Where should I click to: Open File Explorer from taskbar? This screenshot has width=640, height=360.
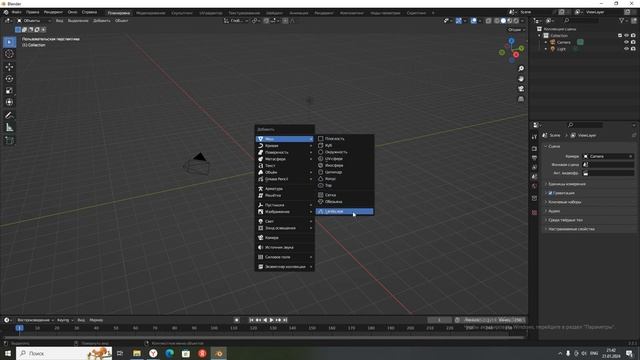[x=137, y=353]
